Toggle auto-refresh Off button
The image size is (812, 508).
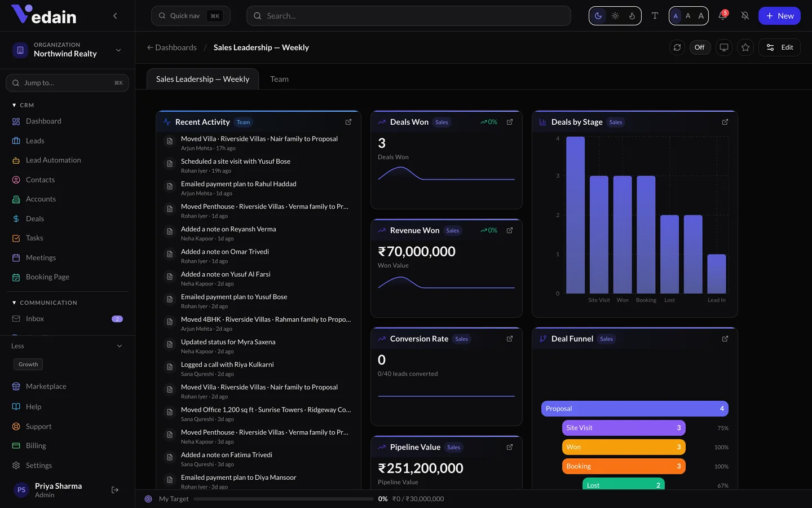[699, 47]
